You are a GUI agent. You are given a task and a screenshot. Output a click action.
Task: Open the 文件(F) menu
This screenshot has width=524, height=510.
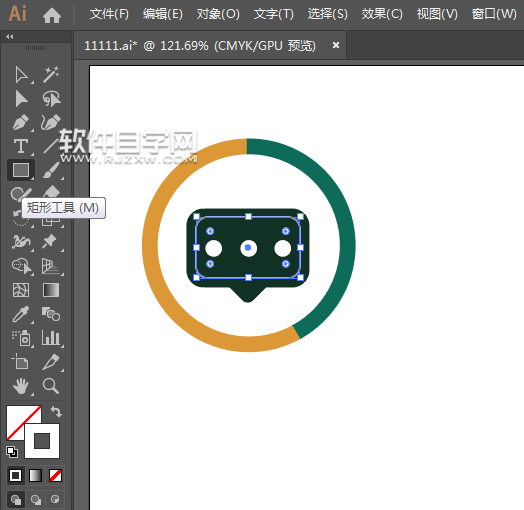pyautogui.click(x=109, y=14)
